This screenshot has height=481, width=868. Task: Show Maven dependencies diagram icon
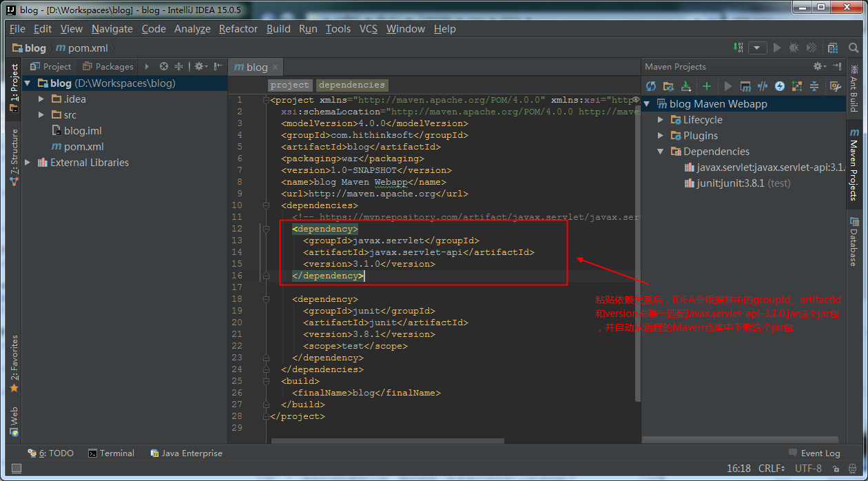[797, 86]
